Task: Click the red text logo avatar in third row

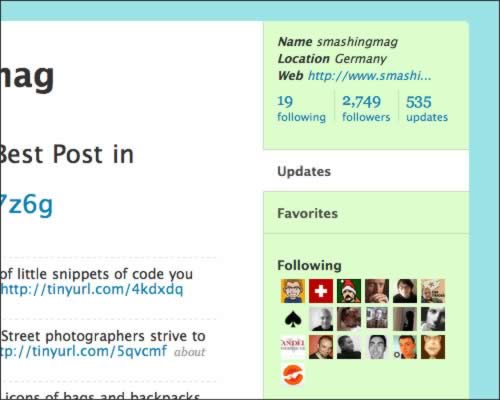Action: pos(293,347)
